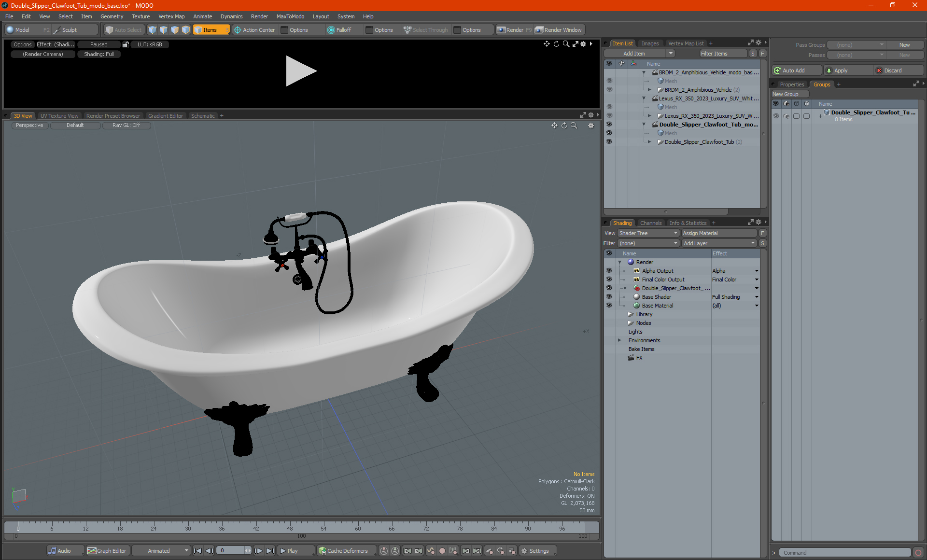Click the Sculpt mode brush icon
The image size is (927, 560).
(x=57, y=30)
